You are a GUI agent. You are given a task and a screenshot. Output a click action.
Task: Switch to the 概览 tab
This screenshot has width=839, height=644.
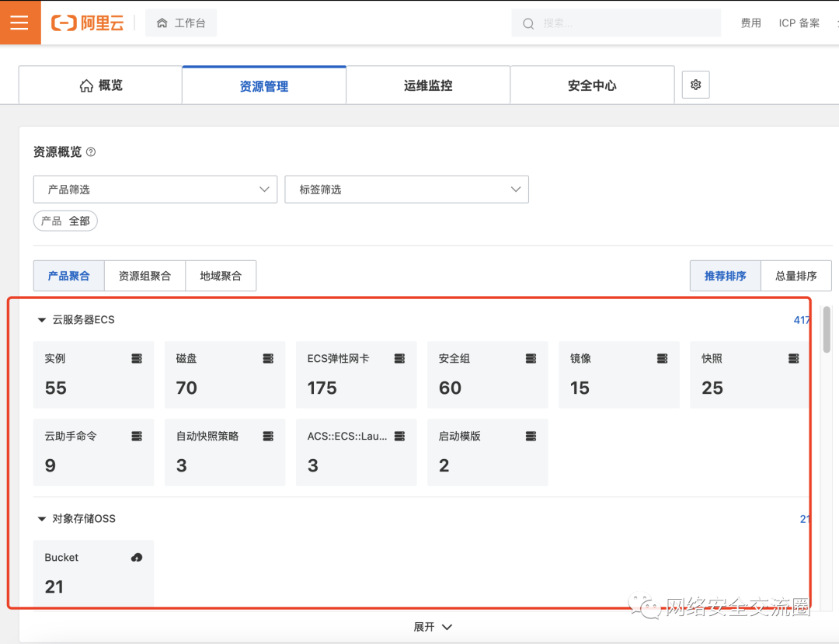(x=100, y=85)
